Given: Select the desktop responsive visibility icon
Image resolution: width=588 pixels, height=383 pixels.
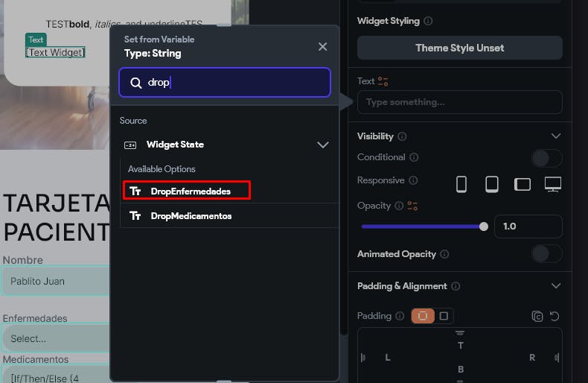Looking at the screenshot, I should (552, 183).
